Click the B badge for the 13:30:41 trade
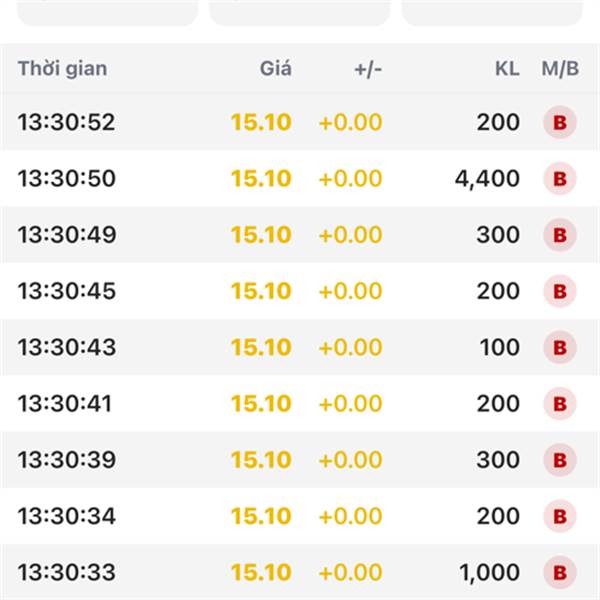 pyautogui.click(x=560, y=404)
